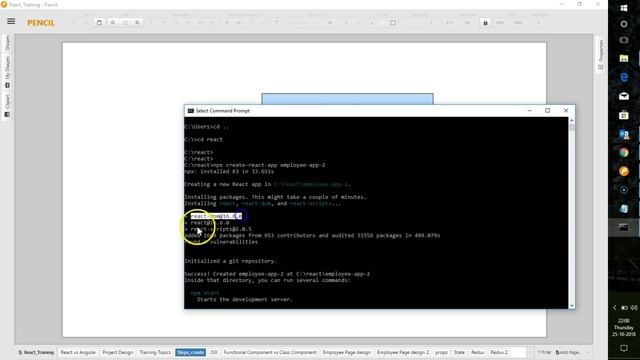
Task: Switch to the Employee Page design tab
Action: [347, 352]
